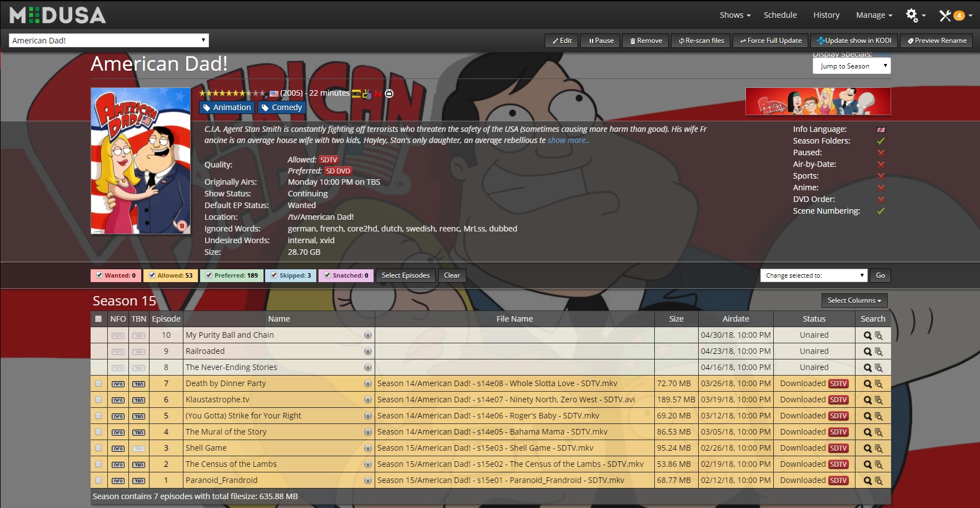Open the IMDb icon for American Dad!
The image size is (980, 508).
coord(356,93)
